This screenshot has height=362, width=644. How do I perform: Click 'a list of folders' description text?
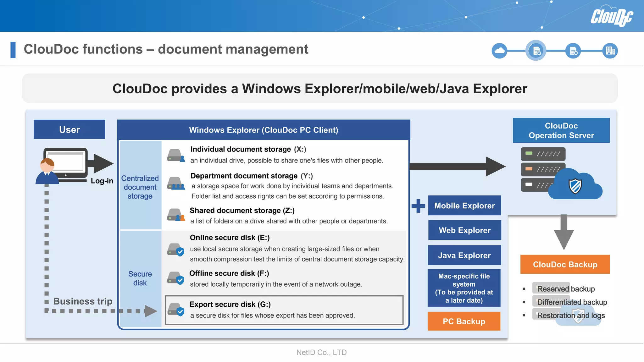pos(289,221)
